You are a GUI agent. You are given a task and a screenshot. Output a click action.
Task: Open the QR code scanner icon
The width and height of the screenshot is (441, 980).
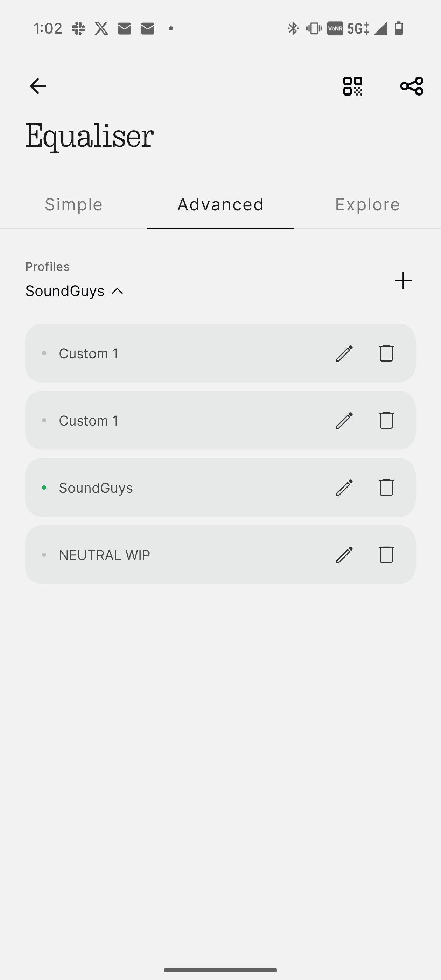point(353,86)
